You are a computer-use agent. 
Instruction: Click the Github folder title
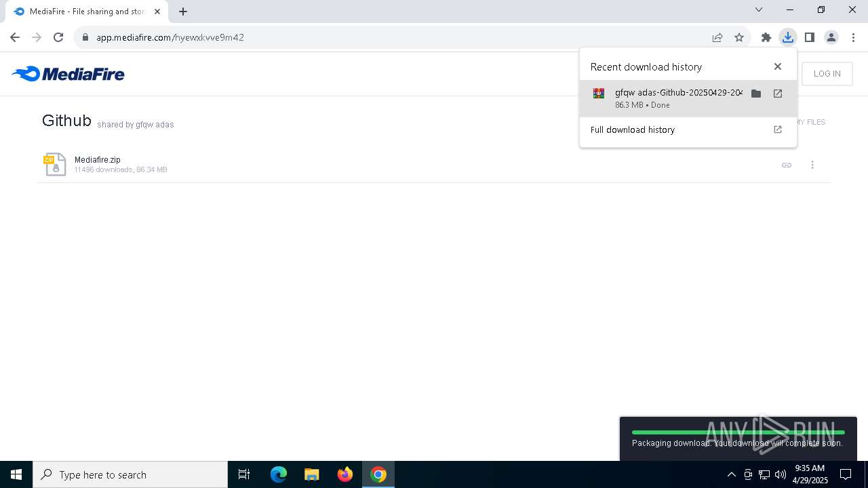point(66,121)
